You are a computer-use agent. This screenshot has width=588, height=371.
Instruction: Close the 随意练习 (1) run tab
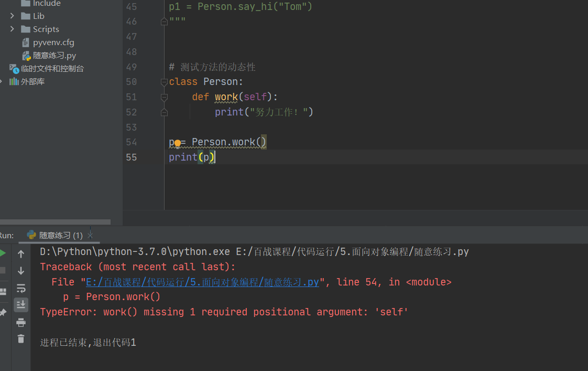(x=90, y=236)
